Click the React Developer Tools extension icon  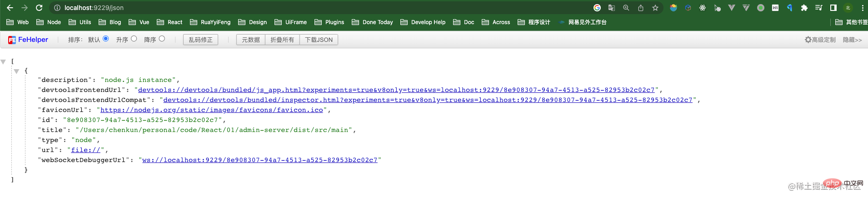click(703, 8)
